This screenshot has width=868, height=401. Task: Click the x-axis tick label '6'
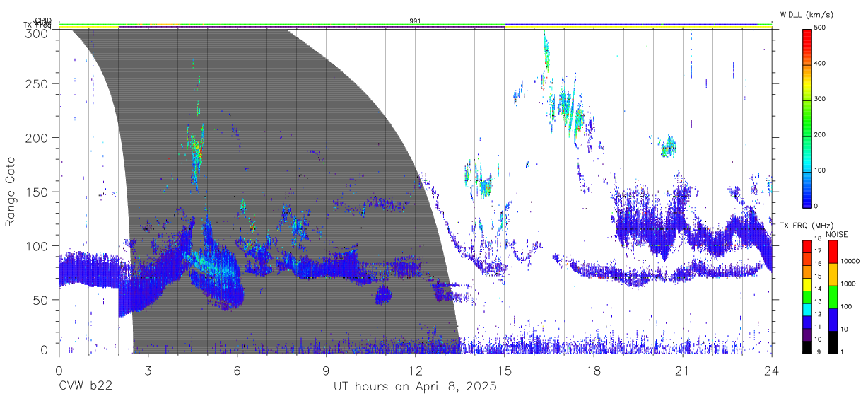click(x=237, y=369)
